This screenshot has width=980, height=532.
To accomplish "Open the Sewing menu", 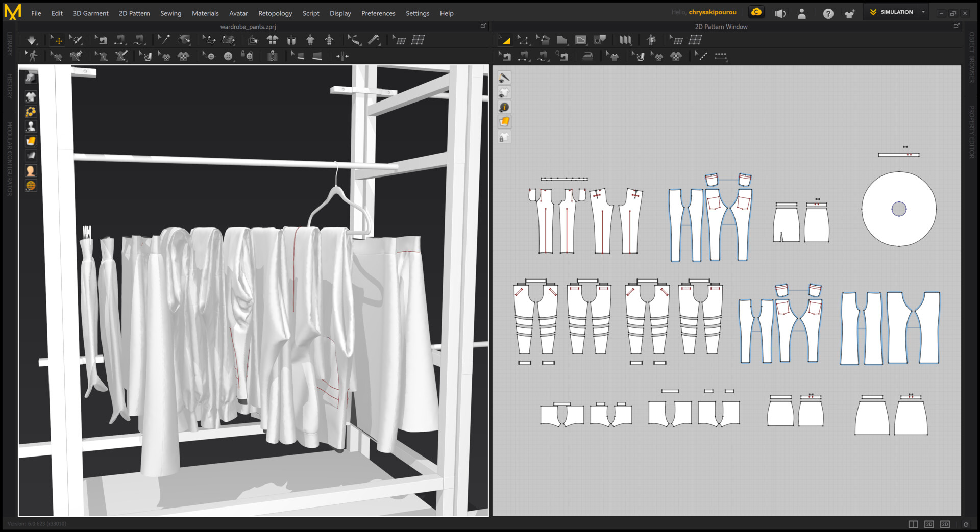I will [170, 13].
